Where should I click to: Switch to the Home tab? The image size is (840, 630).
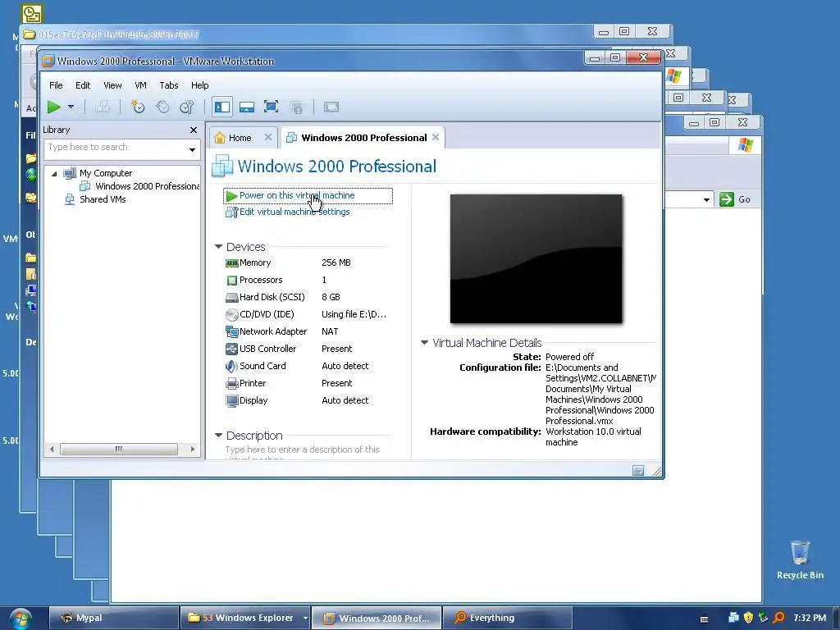pos(240,138)
